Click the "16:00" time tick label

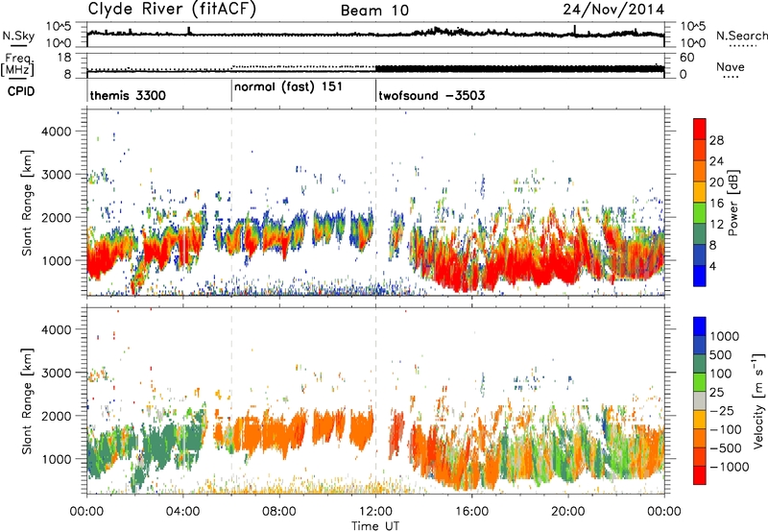click(x=472, y=512)
